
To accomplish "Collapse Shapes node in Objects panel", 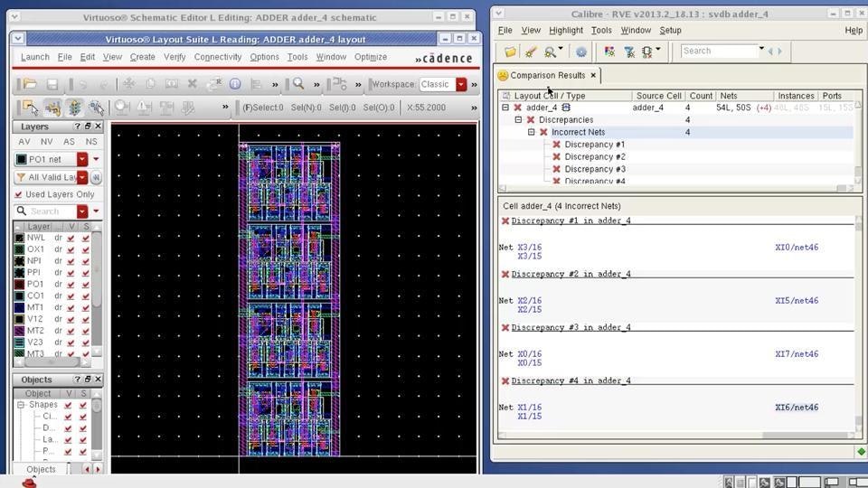I will coord(21,405).
